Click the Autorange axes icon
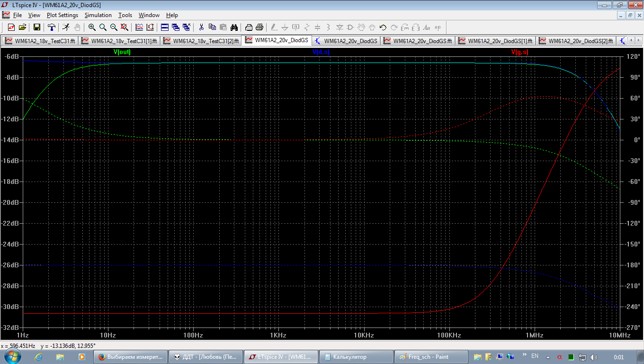The image size is (644, 364). point(150,27)
